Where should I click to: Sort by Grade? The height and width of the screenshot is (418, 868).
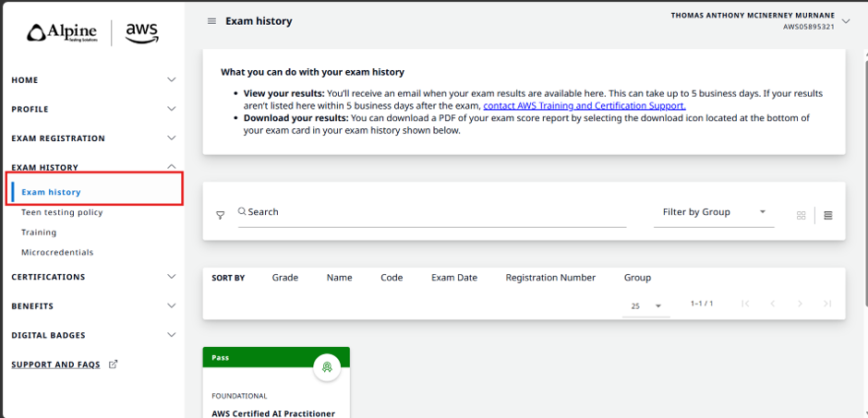(285, 278)
